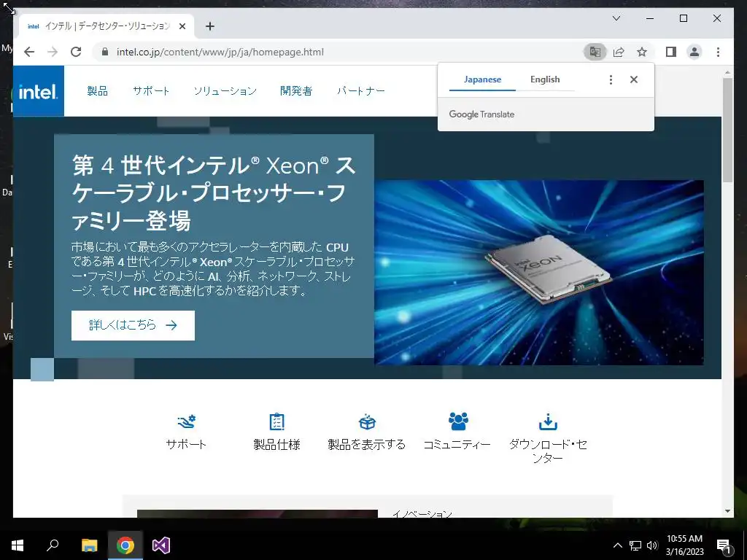
Task: Bookmark this page with the star icon
Action: click(x=642, y=52)
